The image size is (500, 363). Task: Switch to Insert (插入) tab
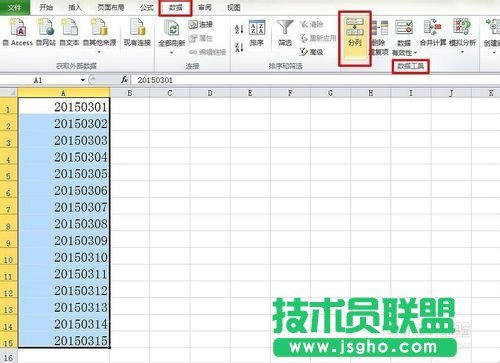[x=75, y=7]
